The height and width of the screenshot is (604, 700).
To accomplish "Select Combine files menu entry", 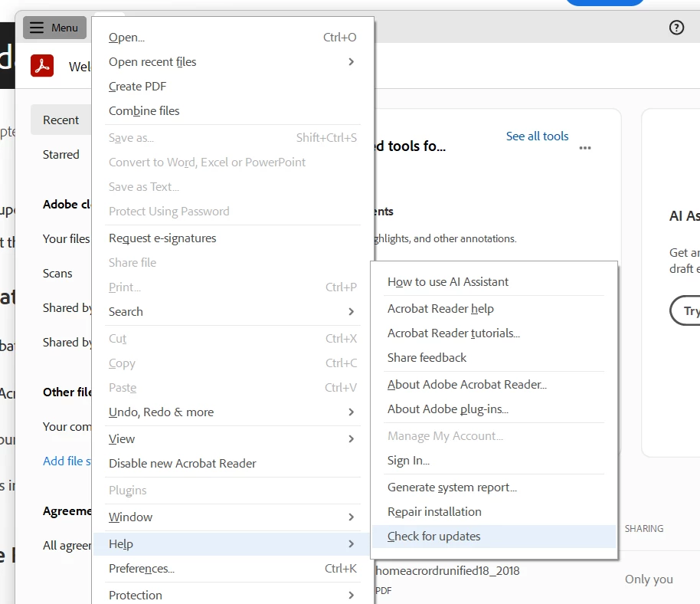I will pyautogui.click(x=233, y=111).
